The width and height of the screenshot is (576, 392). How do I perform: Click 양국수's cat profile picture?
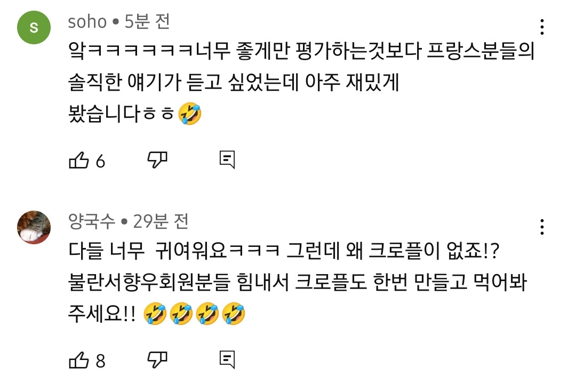tap(34, 227)
